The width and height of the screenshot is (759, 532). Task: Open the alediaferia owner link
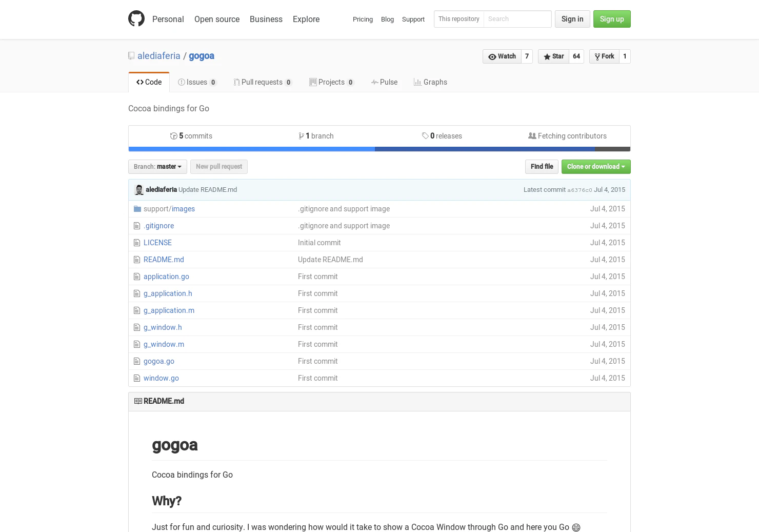159,56
